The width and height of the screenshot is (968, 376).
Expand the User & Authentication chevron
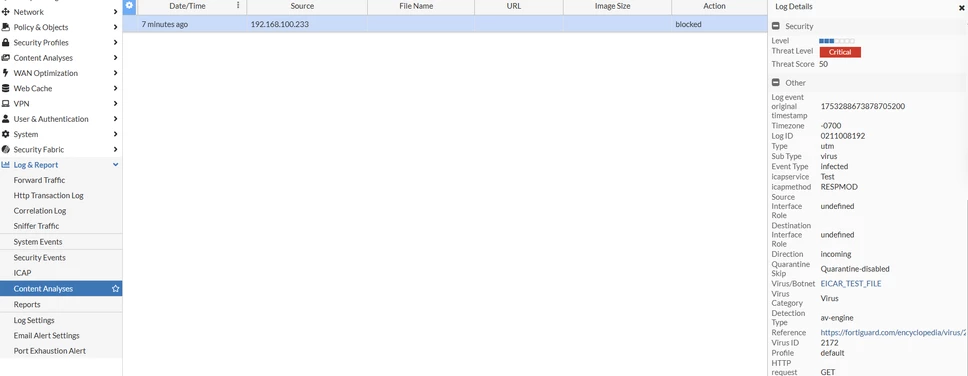click(x=115, y=119)
